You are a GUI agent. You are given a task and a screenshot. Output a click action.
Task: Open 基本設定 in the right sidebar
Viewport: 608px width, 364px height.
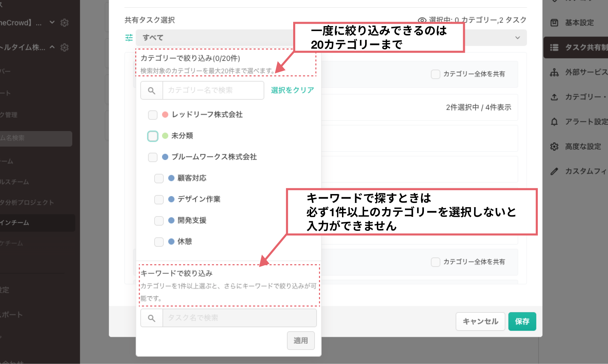pyautogui.click(x=579, y=23)
